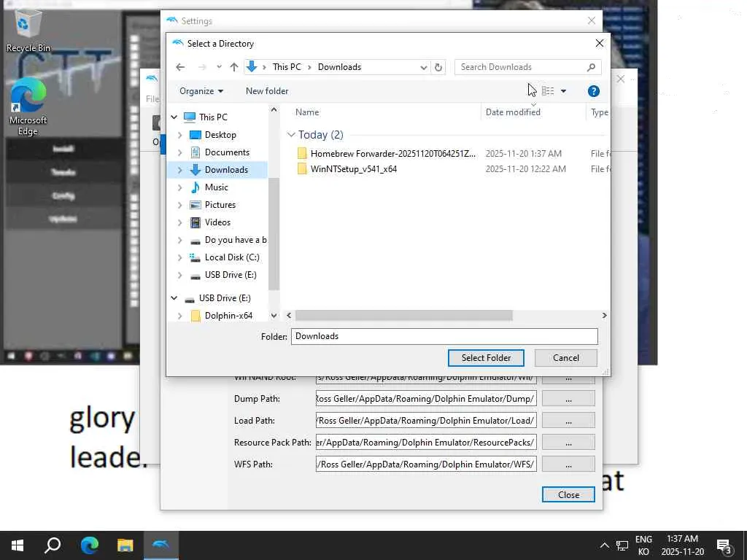Select Videos in the navigation pane
This screenshot has width=747, height=560.
pos(217,222)
